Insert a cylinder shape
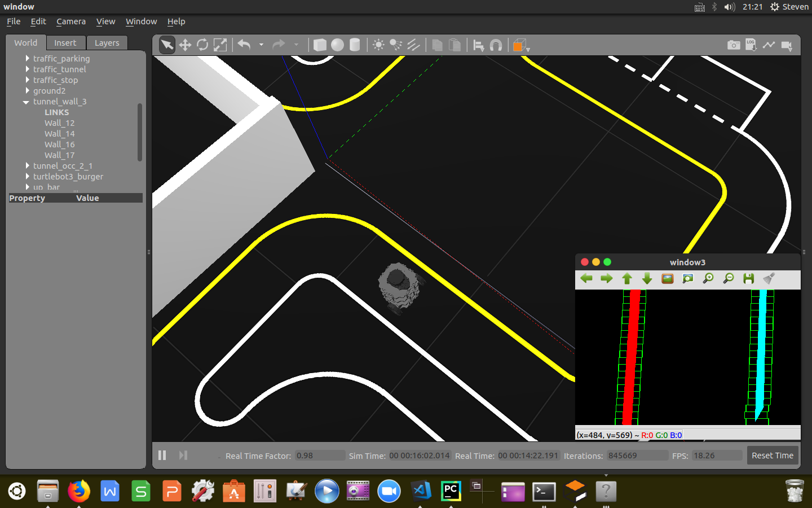Image resolution: width=812 pixels, height=508 pixels. pyautogui.click(x=355, y=45)
